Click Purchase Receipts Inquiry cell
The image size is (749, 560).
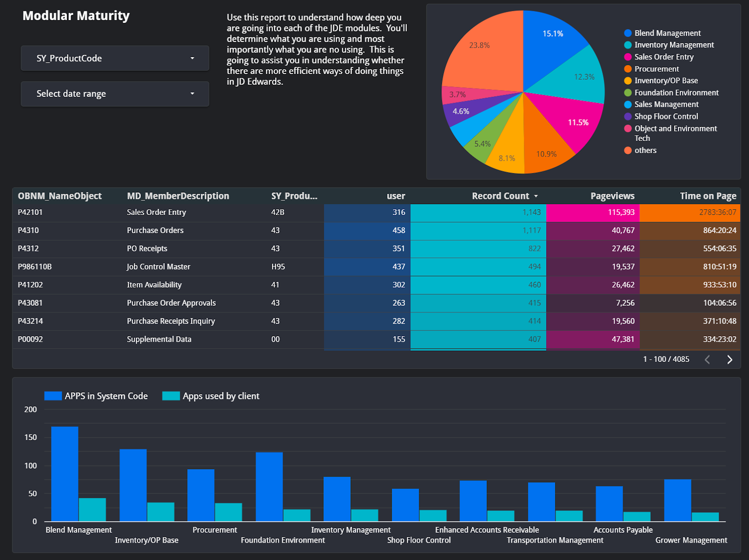171,321
